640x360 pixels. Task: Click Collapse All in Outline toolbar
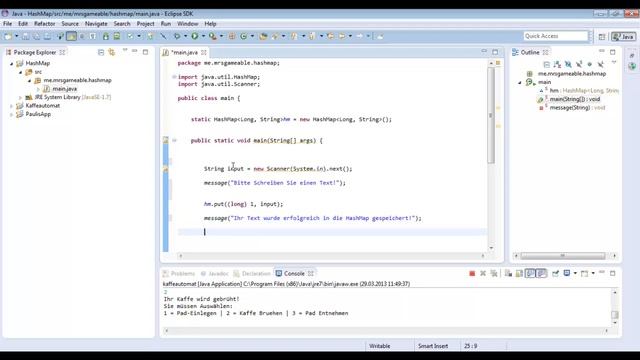click(x=547, y=64)
